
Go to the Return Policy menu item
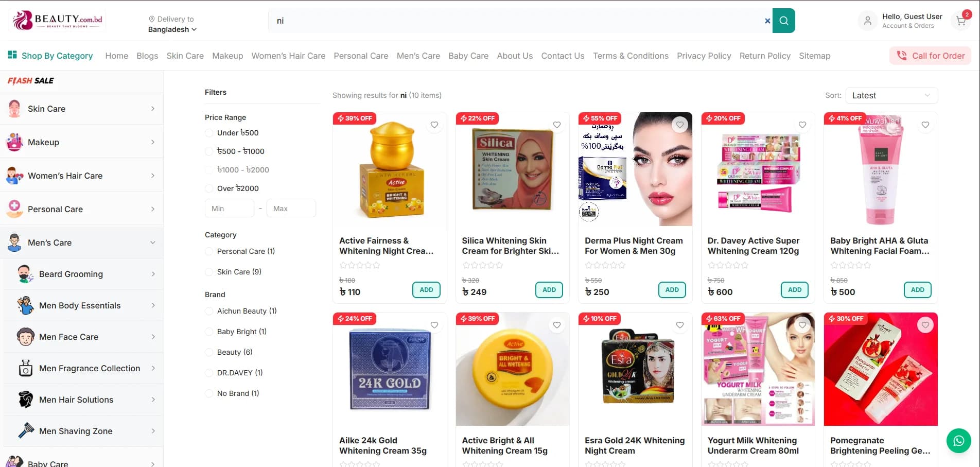[765, 56]
